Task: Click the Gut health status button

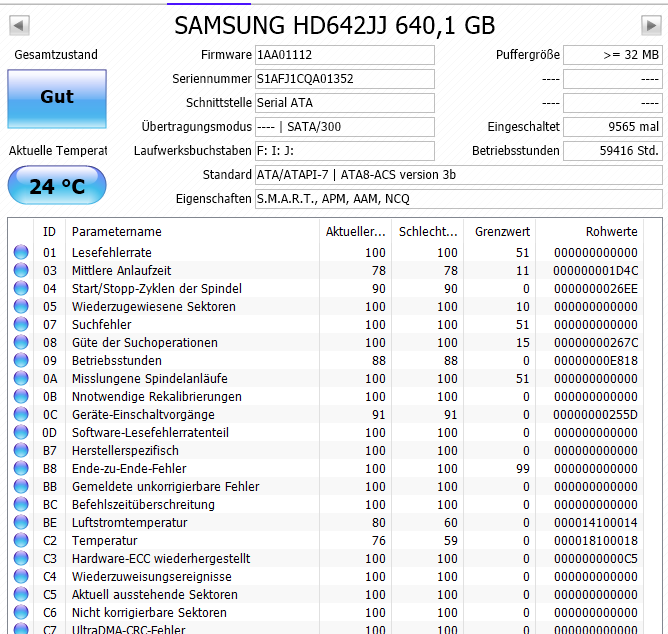Action: (x=57, y=99)
